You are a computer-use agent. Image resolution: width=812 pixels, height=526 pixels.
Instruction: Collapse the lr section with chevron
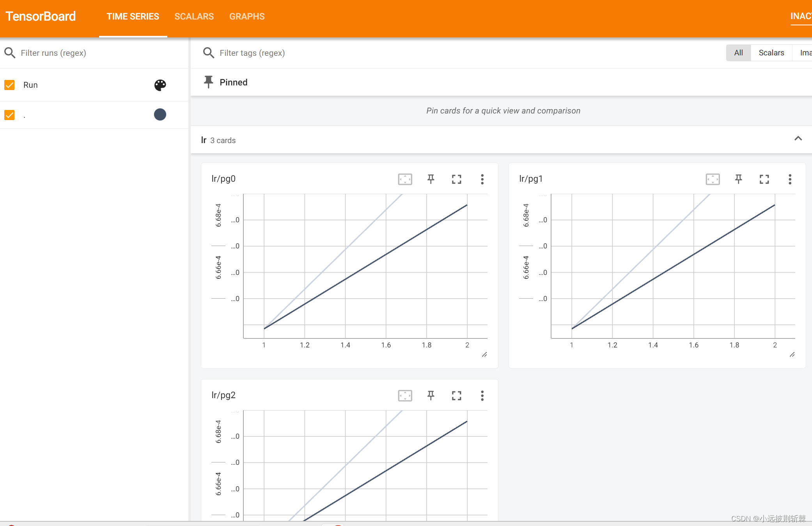[798, 140]
